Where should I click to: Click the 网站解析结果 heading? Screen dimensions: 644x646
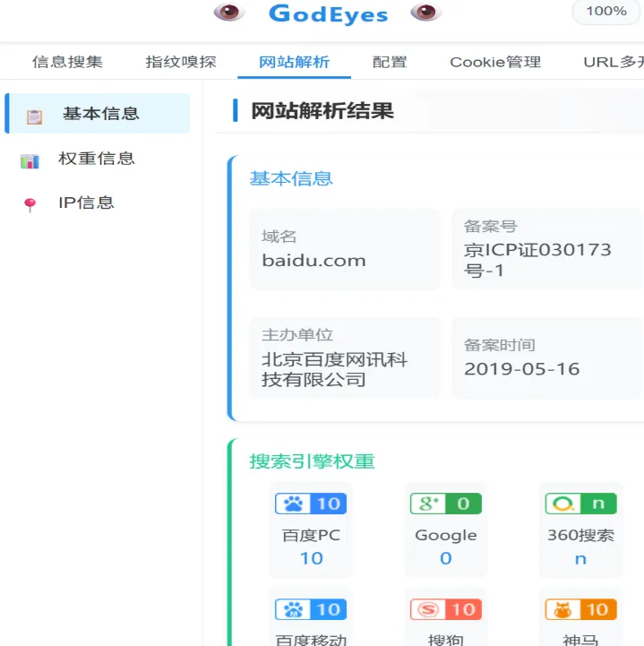(322, 110)
